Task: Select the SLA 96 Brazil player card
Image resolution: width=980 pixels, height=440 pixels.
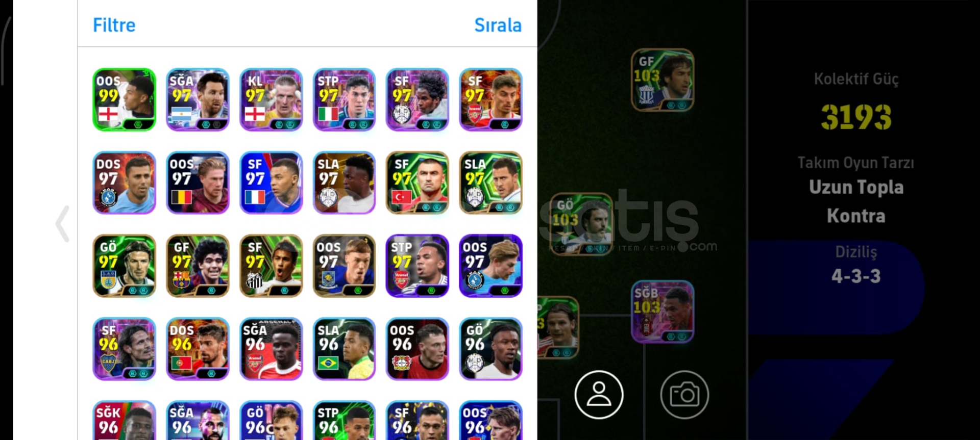Action: tap(344, 349)
